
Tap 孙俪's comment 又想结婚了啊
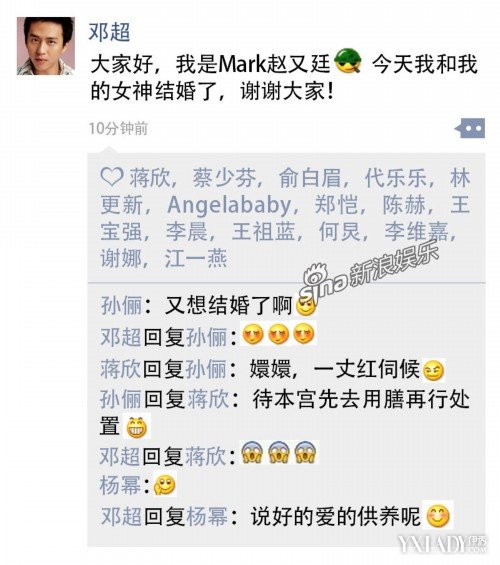[x=228, y=306]
